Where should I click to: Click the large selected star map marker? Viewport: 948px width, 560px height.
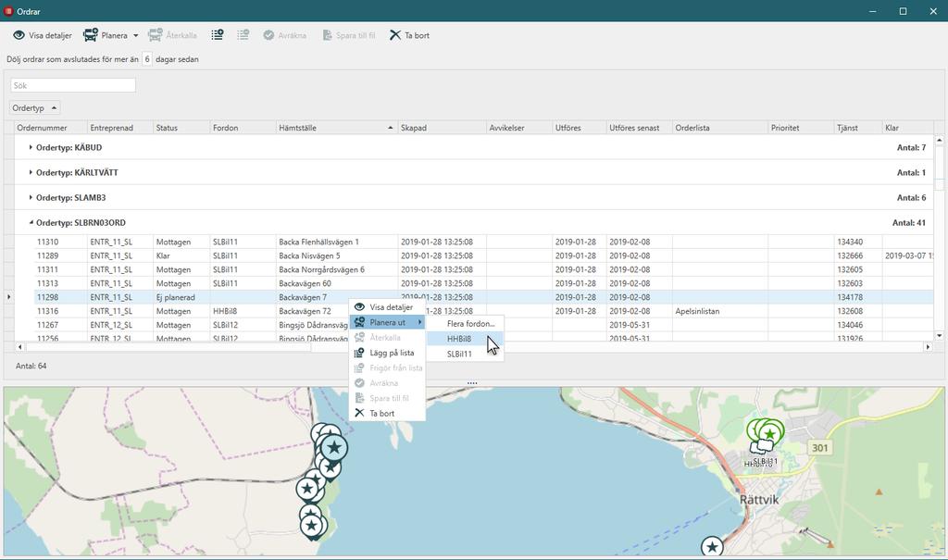[x=333, y=449]
